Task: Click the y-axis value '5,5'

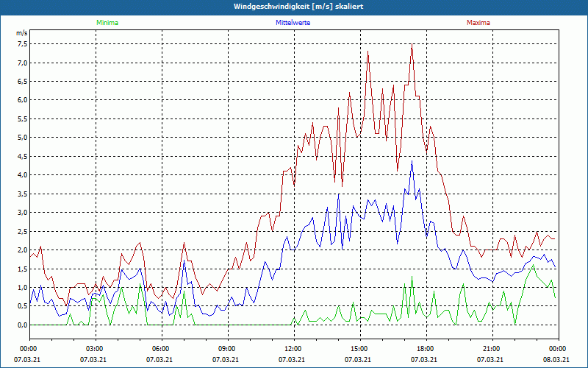Action: click(22, 118)
